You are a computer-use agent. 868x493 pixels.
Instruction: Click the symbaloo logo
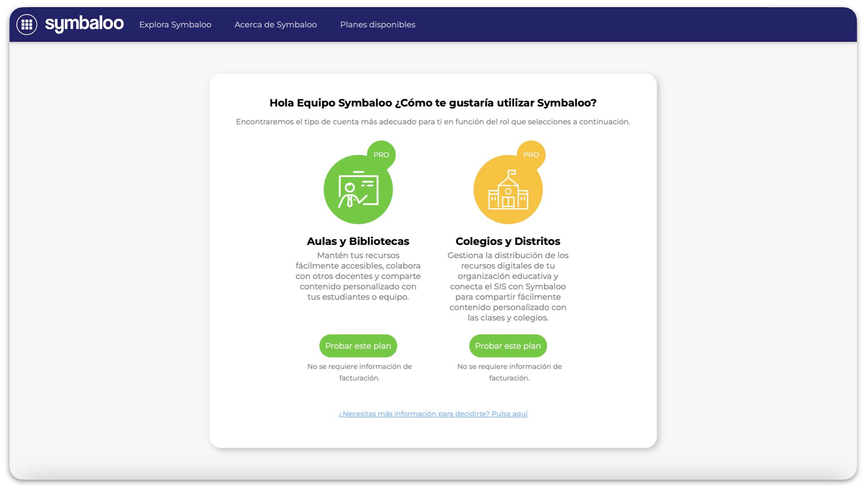point(84,24)
